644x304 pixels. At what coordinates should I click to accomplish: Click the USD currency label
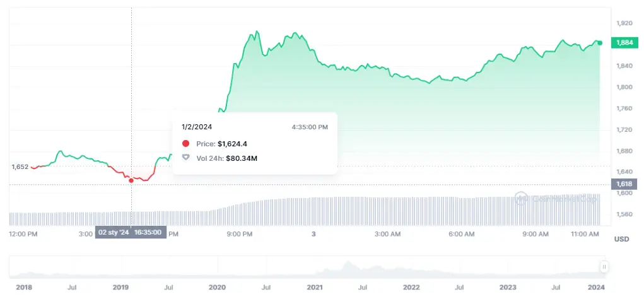(621, 240)
